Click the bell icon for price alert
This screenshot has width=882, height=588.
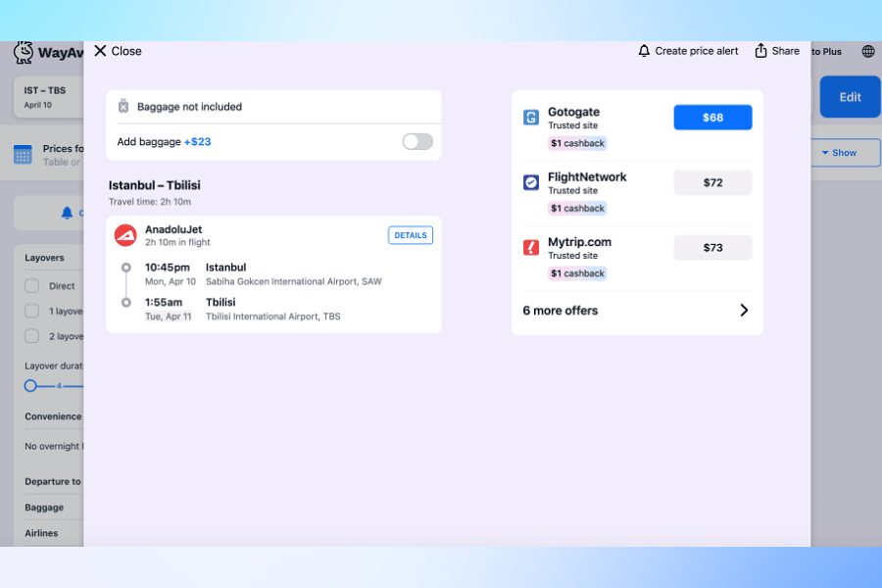(644, 51)
